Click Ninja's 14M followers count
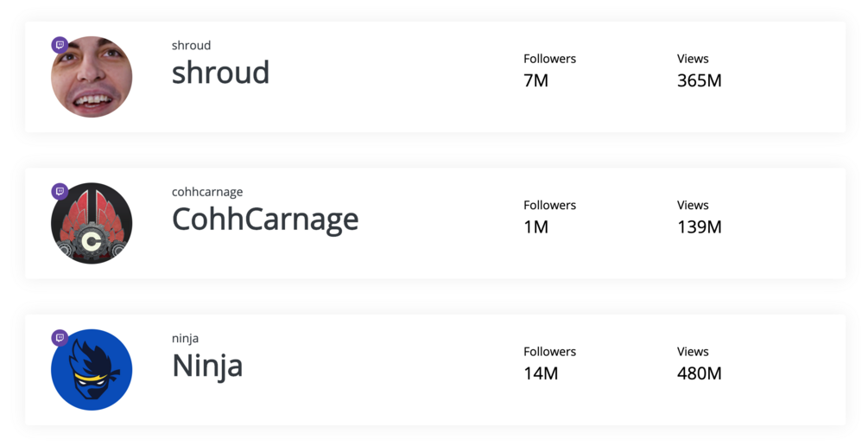This screenshot has width=868, height=446. click(541, 373)
